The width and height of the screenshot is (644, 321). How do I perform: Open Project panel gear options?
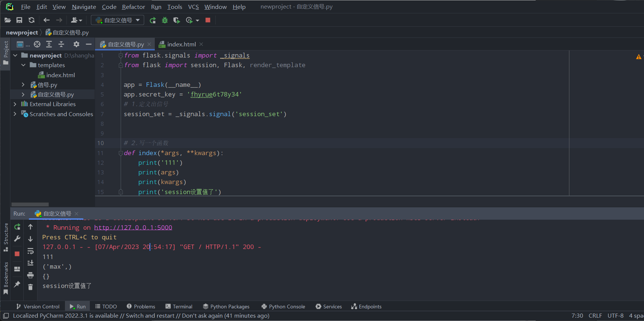[76, 44]
